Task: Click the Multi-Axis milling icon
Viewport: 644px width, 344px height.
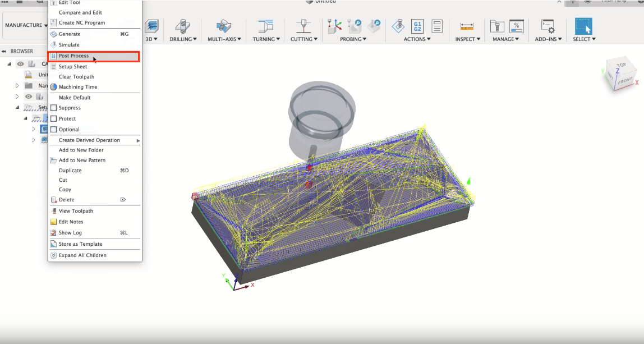Action: [x=224, y=26]
